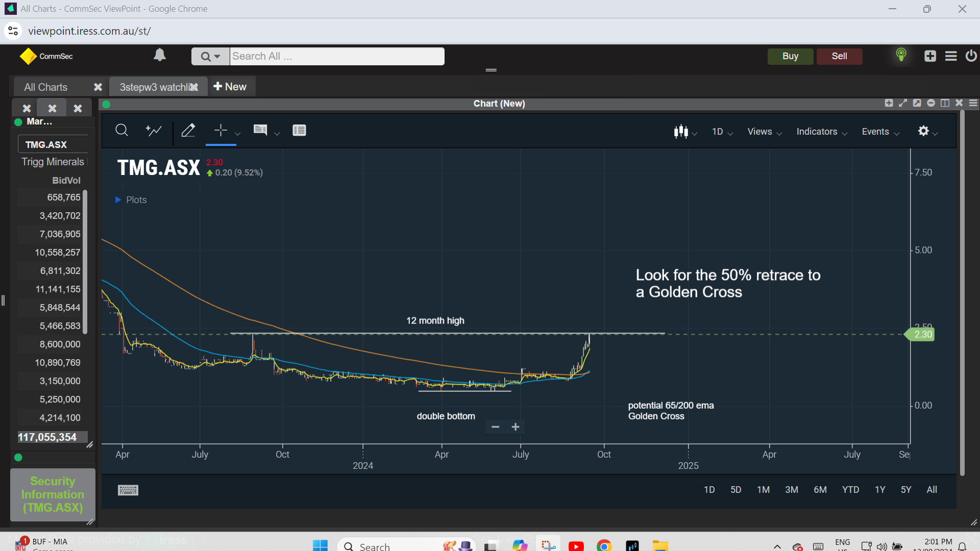This screenshot has height=551, width=980.
Task: Click the Windows Start button
Action: point(320,546)
